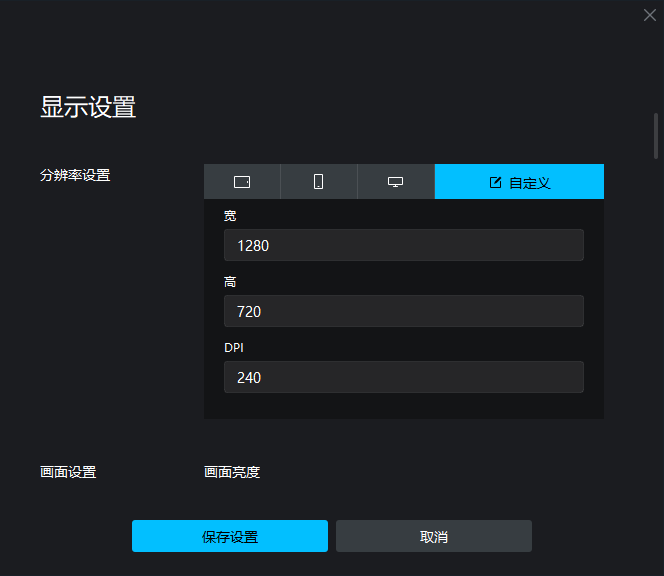
Task: Click the 画面亮度 label
Action: [x=232, y=472]
